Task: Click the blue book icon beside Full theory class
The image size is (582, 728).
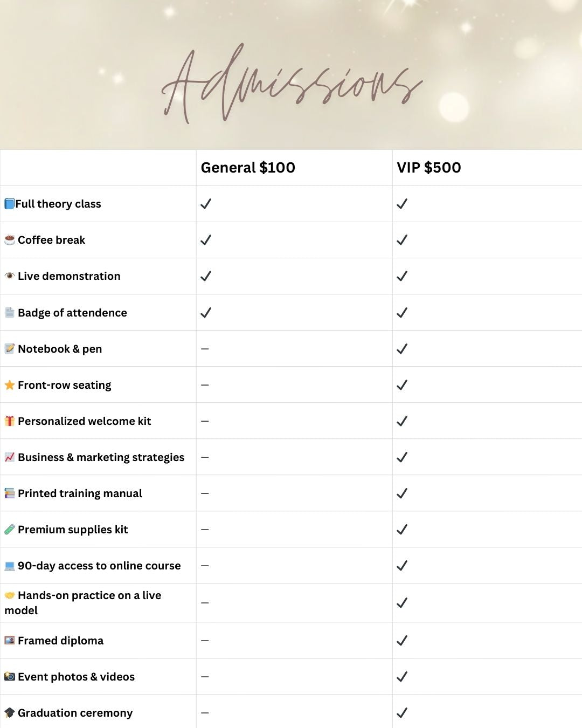Action: point(9,204)
